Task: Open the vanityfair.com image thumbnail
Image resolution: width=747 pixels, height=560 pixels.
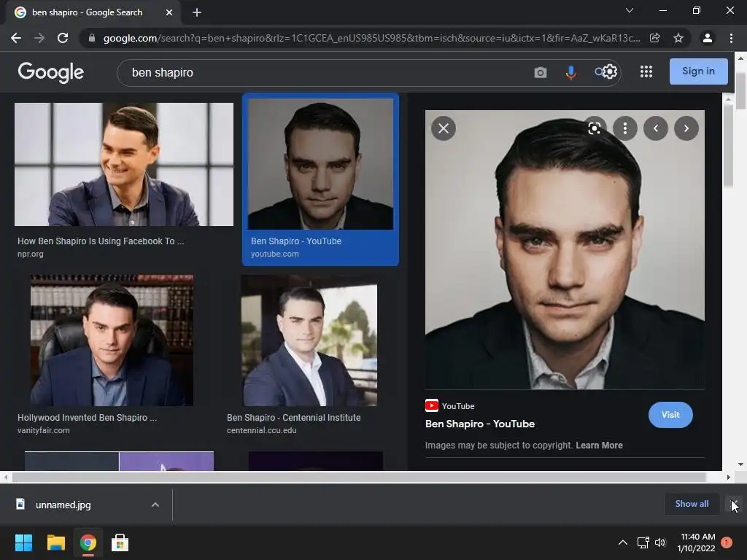Action: click(112, 340)
